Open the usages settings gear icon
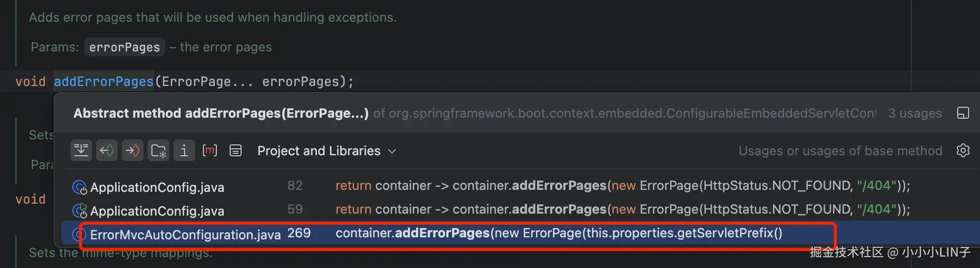Image resolution: width=980 pixels, height=268 pixels. pyautogui.click(x=963, y=150)
